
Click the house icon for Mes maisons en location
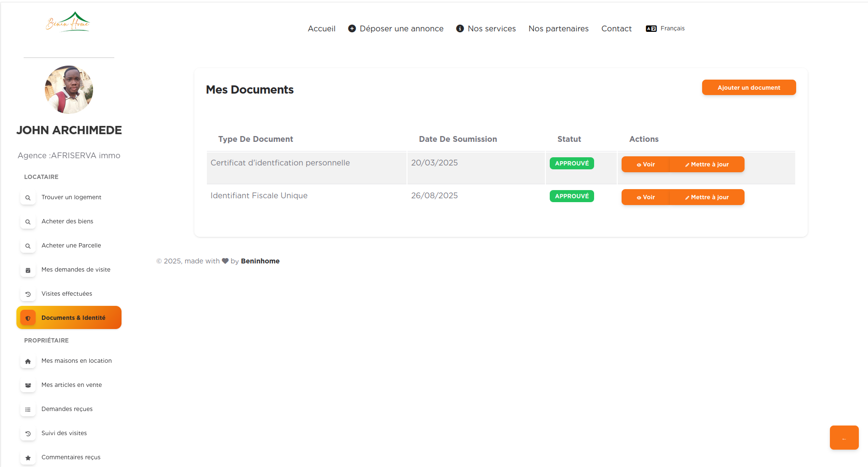point(28,361)
